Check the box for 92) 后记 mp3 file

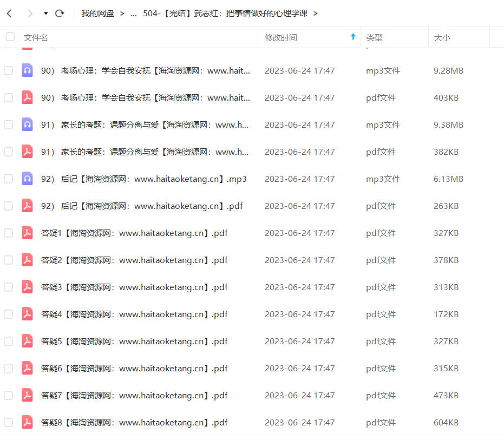coord(8,179)
